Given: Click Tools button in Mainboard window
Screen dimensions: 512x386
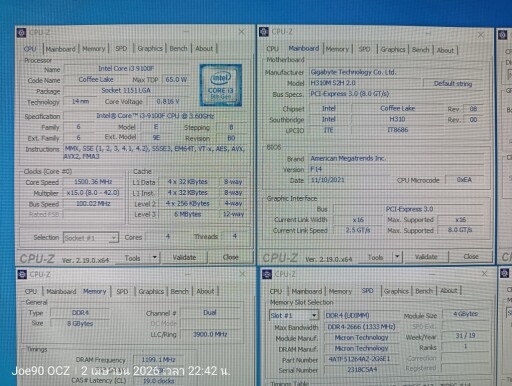Looking at the screenshot, I should coord(375,257).
